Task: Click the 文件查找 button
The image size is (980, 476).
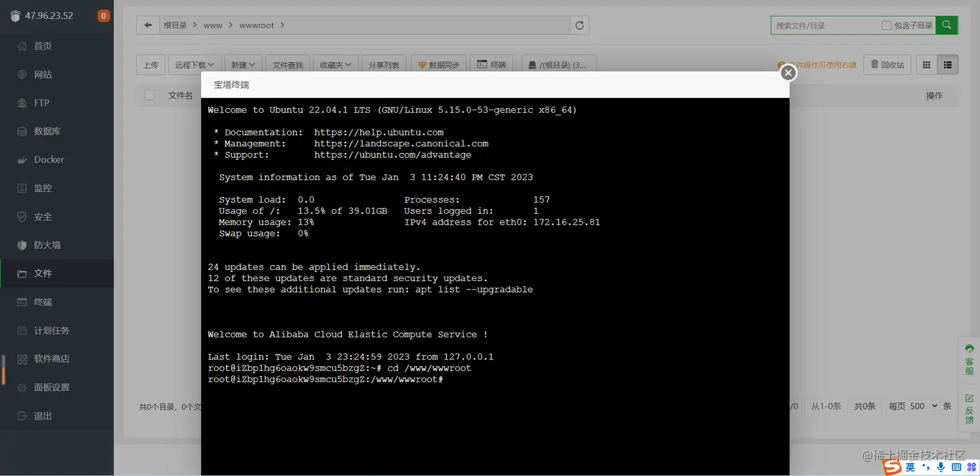Action: click(288, 65)
